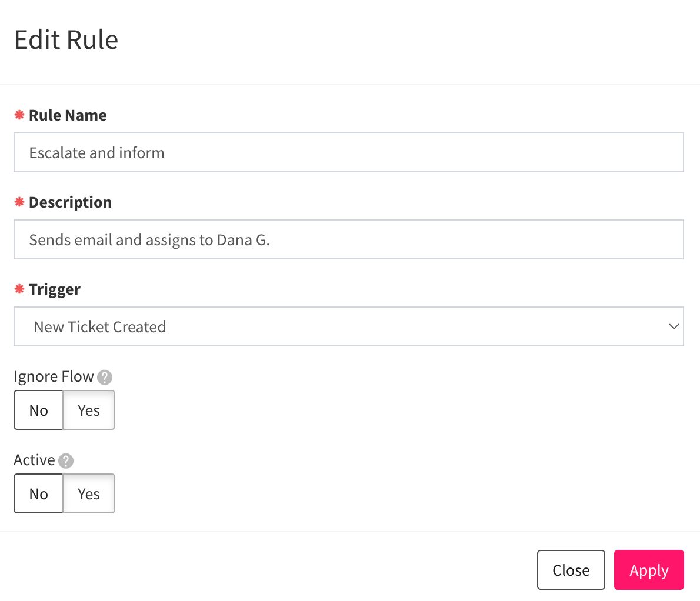This screenshot has width=700, height=601.
Task: Set Active to Yes
Action: pos(89,493)
